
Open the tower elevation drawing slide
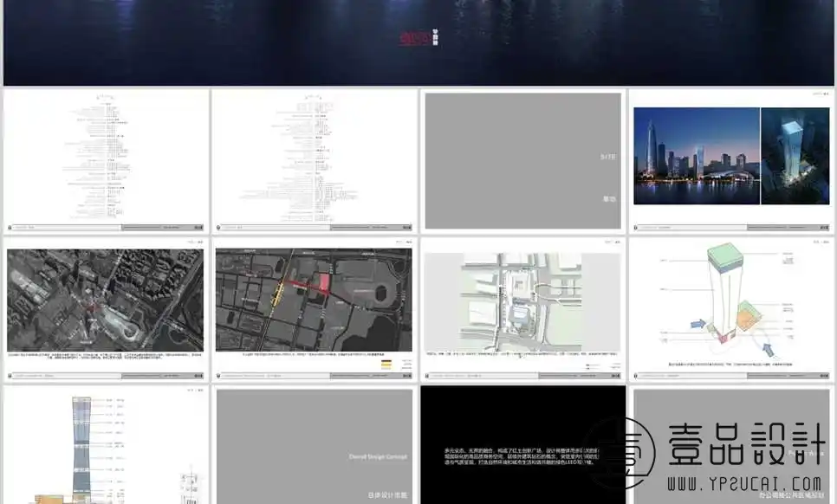pos(106,445)
